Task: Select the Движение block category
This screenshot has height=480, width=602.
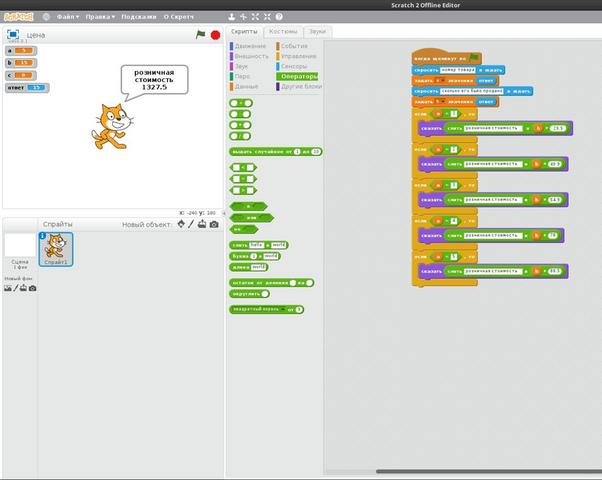Action: pos(248,46)
